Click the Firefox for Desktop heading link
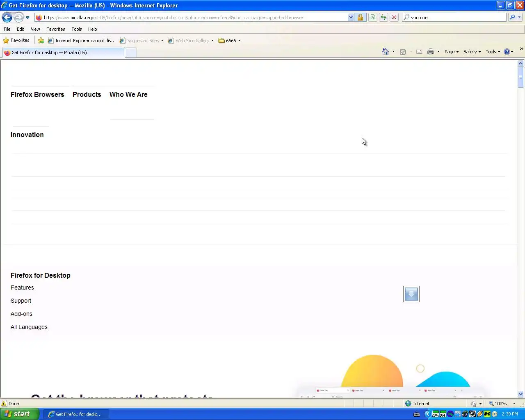Screen dimensions: 525x420 point(41,275)
